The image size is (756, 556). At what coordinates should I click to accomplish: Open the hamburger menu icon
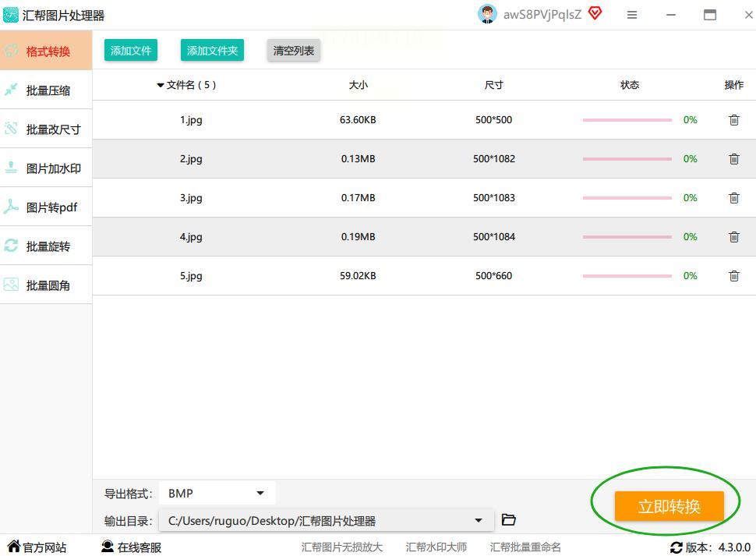click(x=632, y=15)
